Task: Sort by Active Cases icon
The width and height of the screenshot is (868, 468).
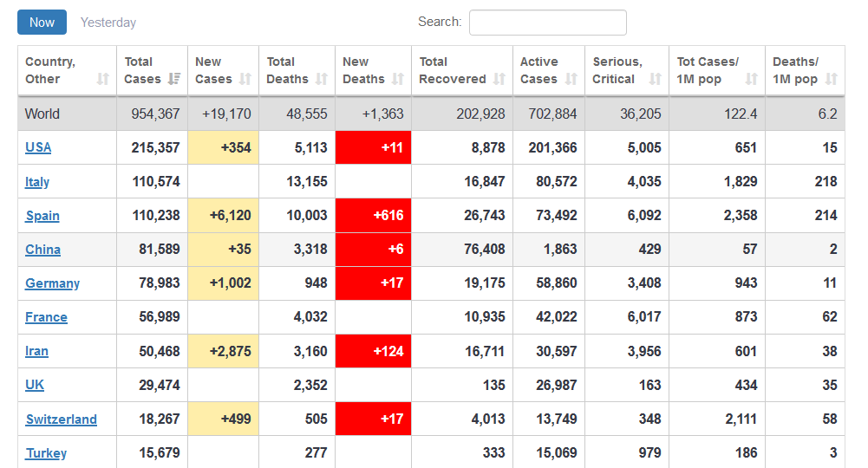Action: 571,79
